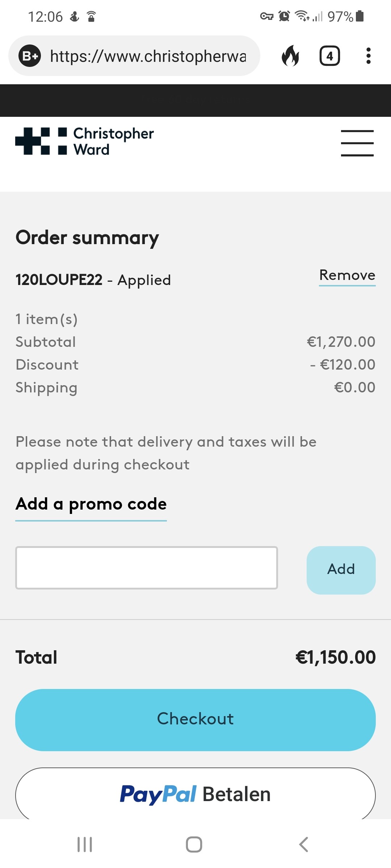Pay with PayPal Betalen button
The image size is (391, 868).
(195, 794)
